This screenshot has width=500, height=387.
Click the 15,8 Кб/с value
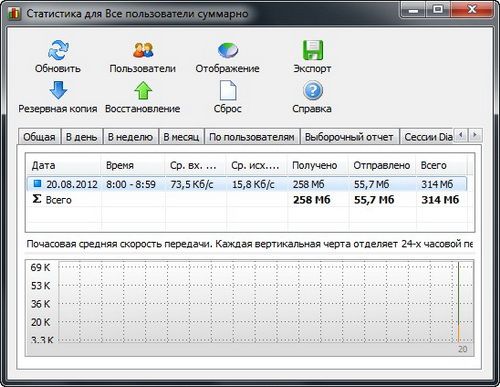[x=253, y=184]
